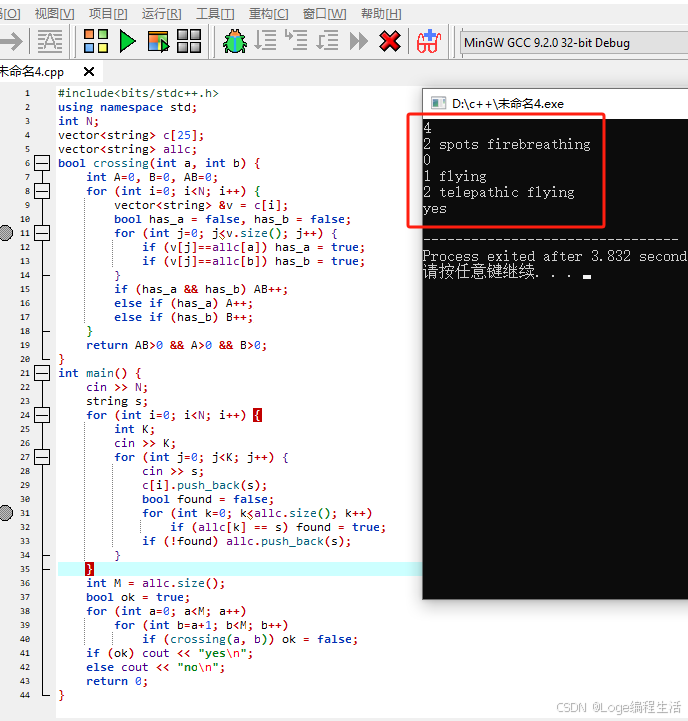
Task: Click the 'c[i].push_back(s);' line
Action: (205, 485)
